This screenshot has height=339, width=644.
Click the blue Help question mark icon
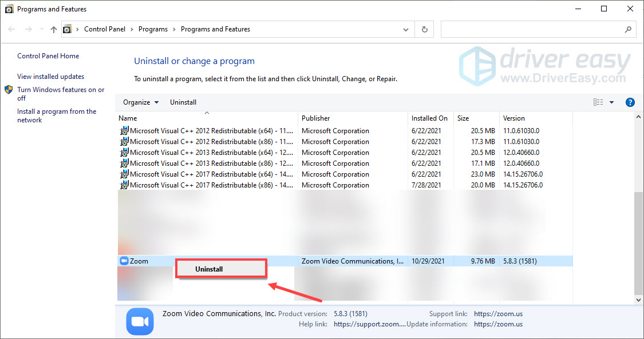[630, 102]
